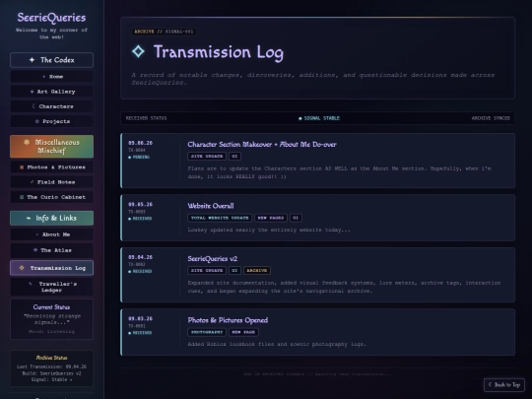
Task: Click the Last Transmission: 09.04.26 line
Action: pos(51,366)
